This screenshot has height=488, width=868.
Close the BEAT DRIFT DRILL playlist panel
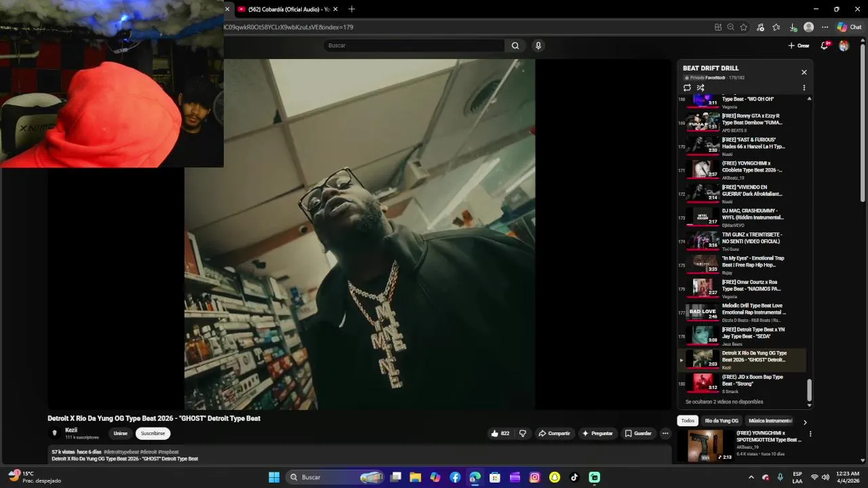[x=804, y=72]
